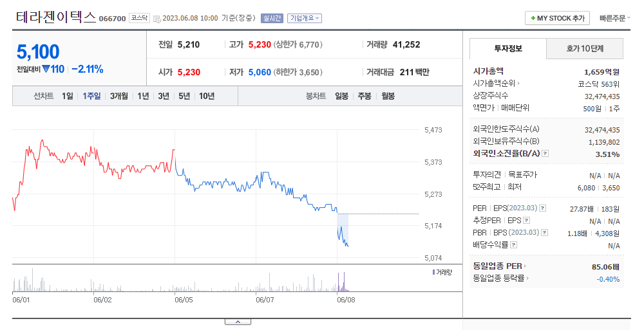This screenshot has width=644, height=330.
Task: Open help icon next to 배당수익률
Action: coord(513,245)
